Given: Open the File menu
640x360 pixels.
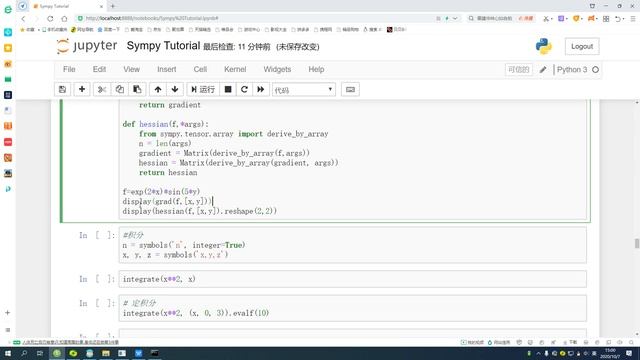Looking at the screenshot, I should pyautogui.click(x=69, y=69).
